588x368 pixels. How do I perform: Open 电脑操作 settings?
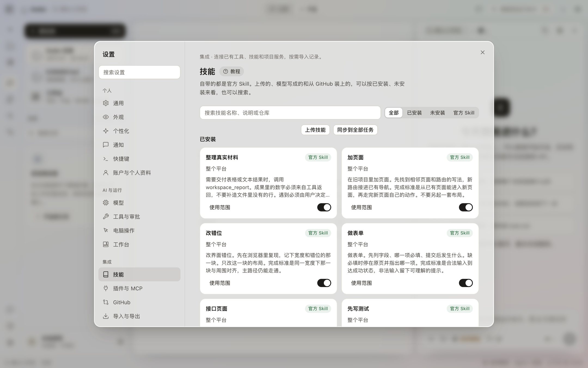tap(139, 230)
